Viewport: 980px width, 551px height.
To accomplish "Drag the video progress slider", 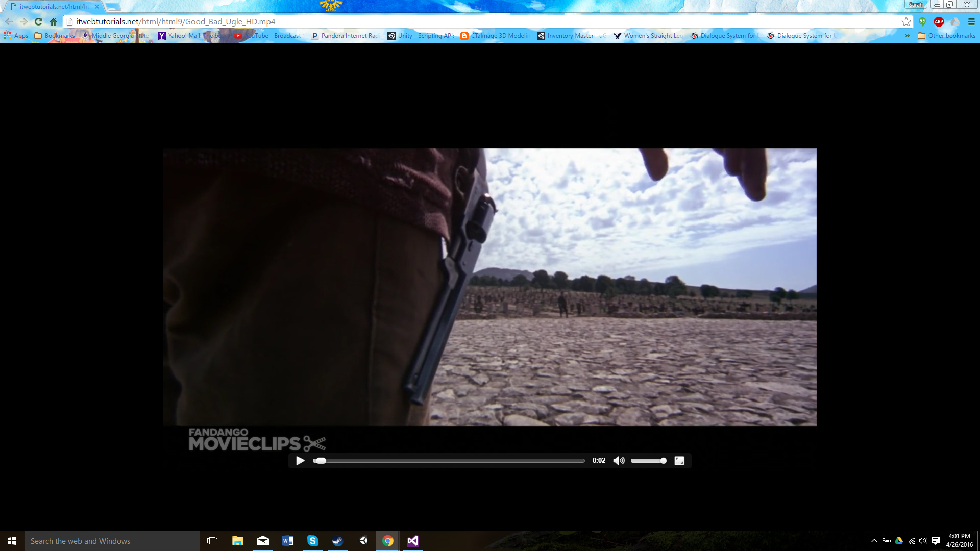I will pos(320,460).
